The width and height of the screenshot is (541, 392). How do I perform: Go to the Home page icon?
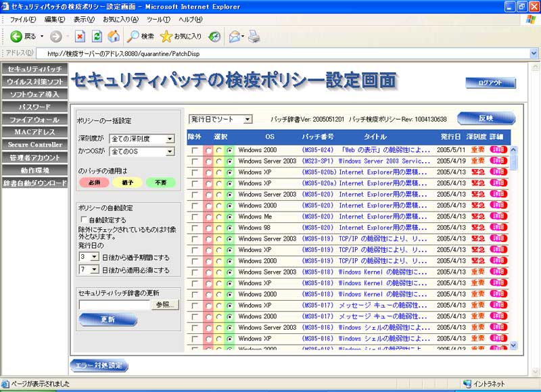pos(114,36)
